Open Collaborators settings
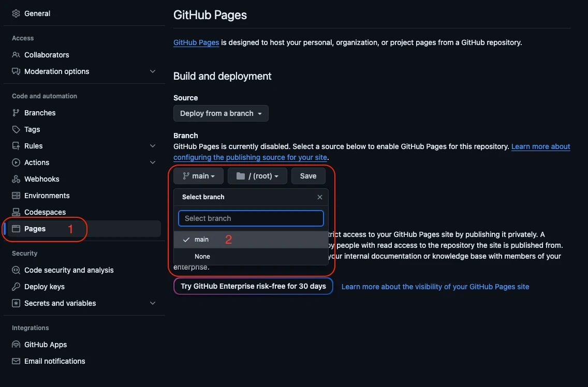The width and height of the screenshot is (588, 387). tap(47, 55)
